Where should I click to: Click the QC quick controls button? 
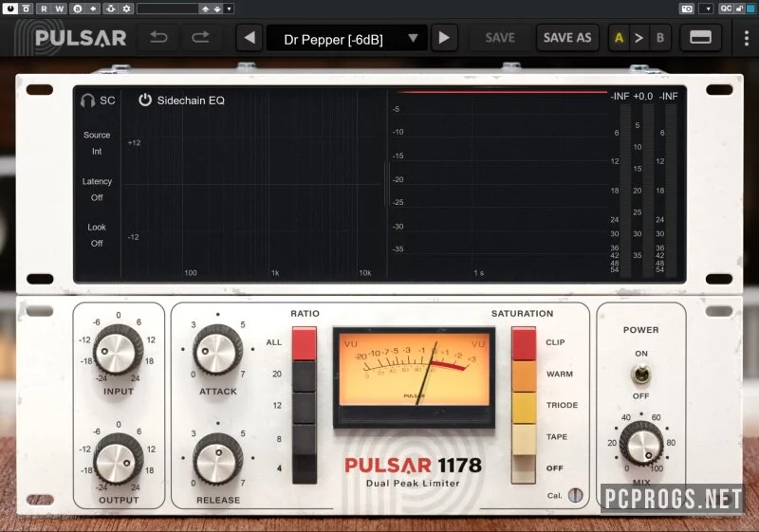pyautogui.click(x=726, y=9)
